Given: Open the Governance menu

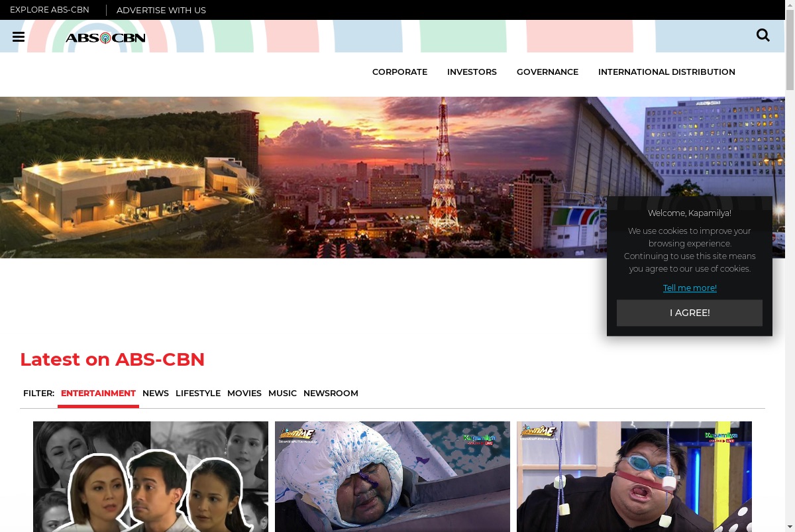Looking at the screenshot, I should coord(547,72).
